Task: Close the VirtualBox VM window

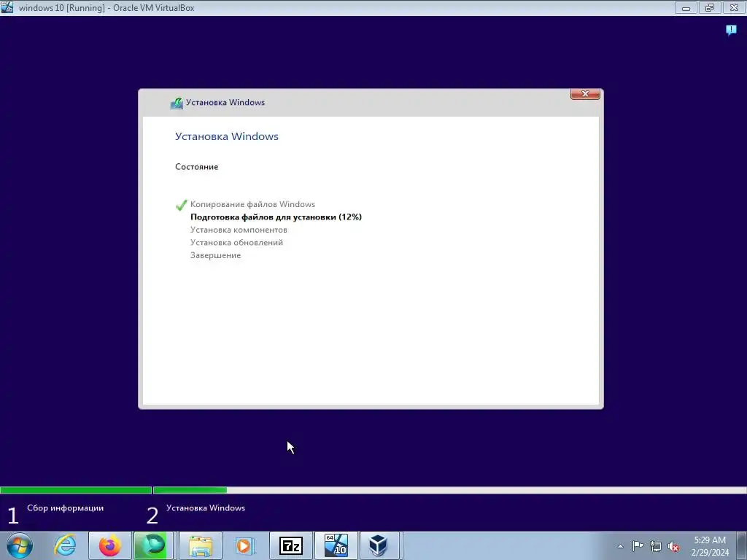Action: pos(734,7)
